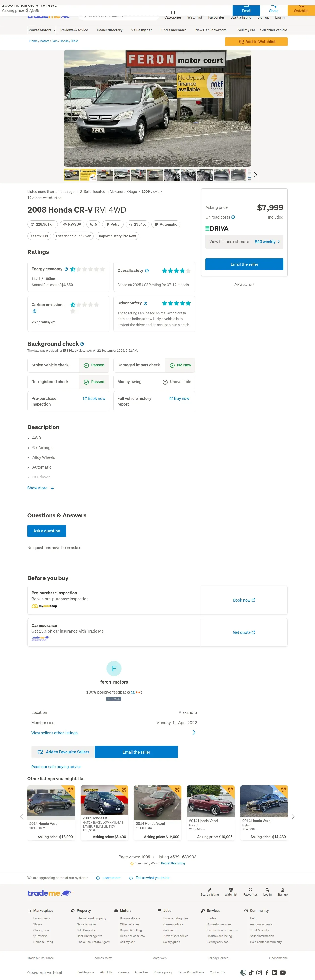Click footer Favourites heart icon

[250, 890]
